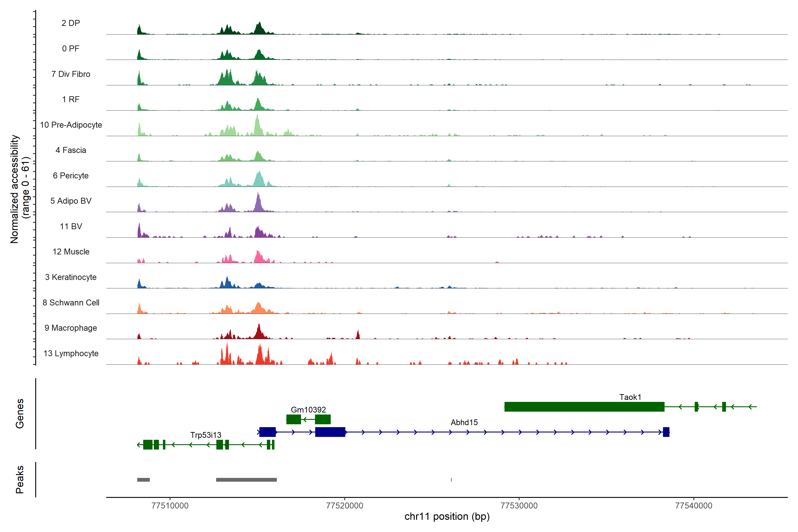Viewport: 798px width, 532px height.
Task: Click the wide gray peak bar
Action: (x=246, y=480)
